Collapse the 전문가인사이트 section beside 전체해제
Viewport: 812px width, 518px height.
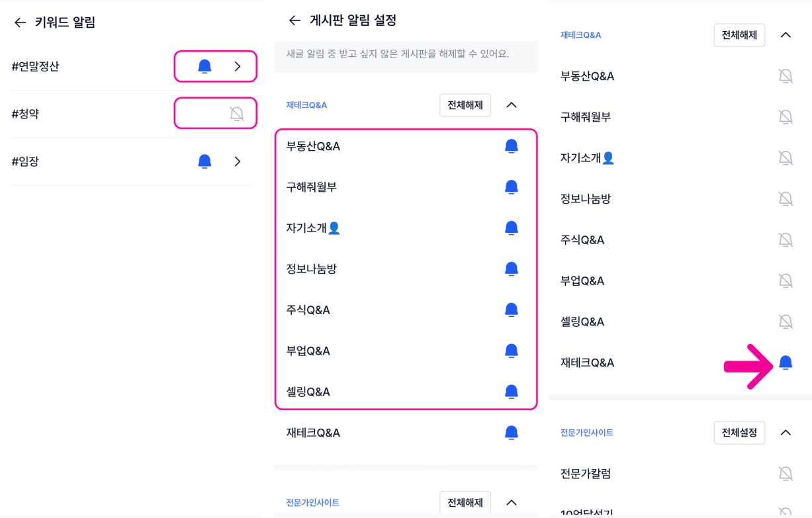pos(511,503)
